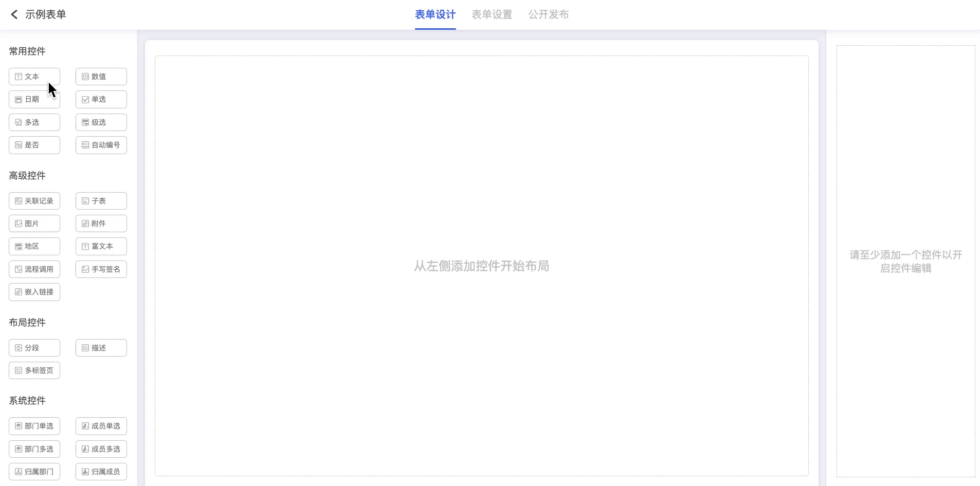Image resolution: width=980 pixels, height=486 pixels.
Task: Add the 单选 single-choice control
Action: [x=101, y=100]
